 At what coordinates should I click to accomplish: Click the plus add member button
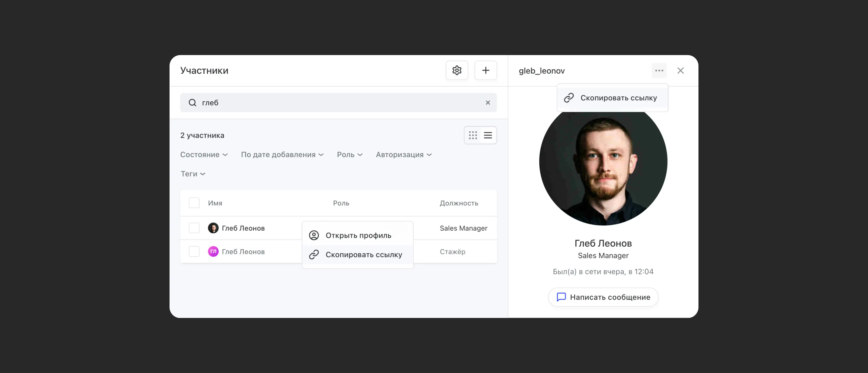(485, 71)
